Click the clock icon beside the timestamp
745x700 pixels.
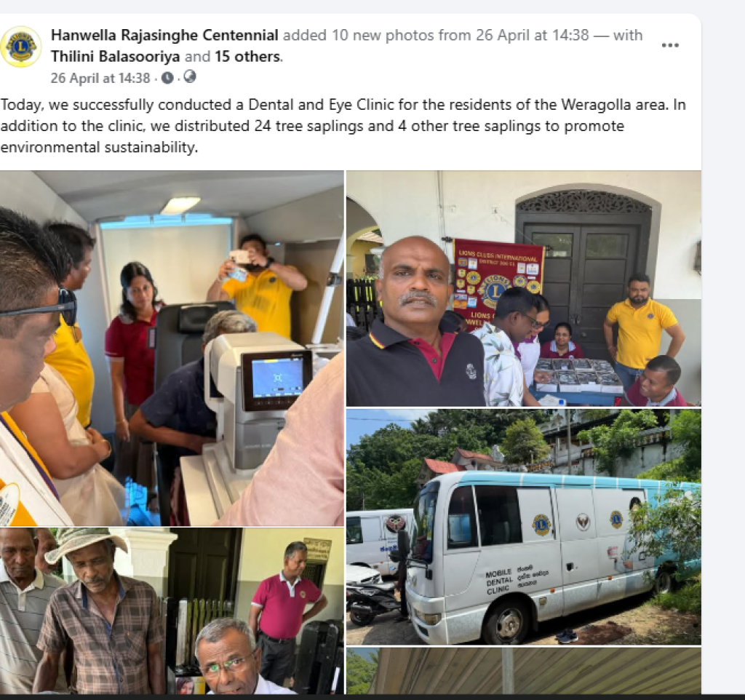coord(167,77)
